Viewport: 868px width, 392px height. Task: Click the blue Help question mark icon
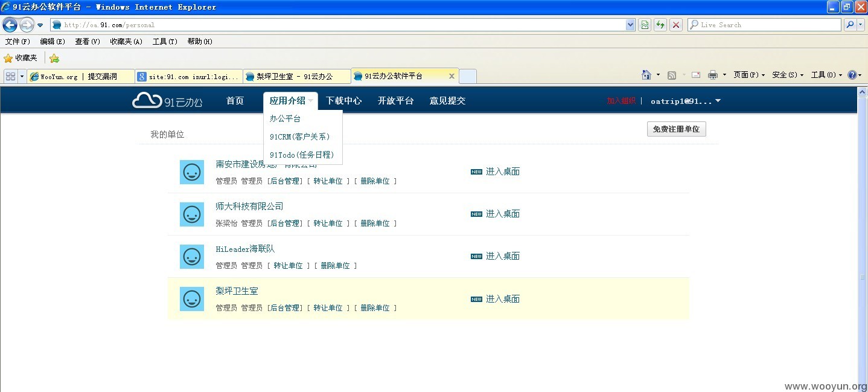pyautogui.click(x=852, y=75)
